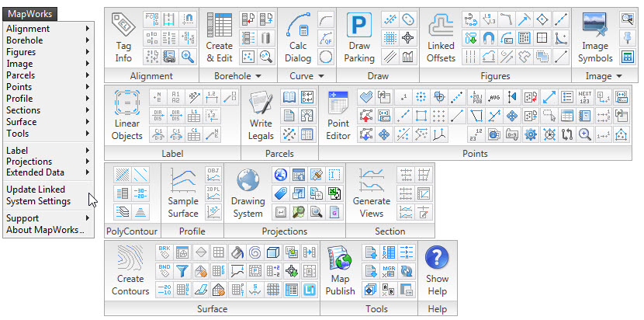Select the AVG points icon
The width and height of the screenshot is (644, 320).
click(x=494, y=96)
